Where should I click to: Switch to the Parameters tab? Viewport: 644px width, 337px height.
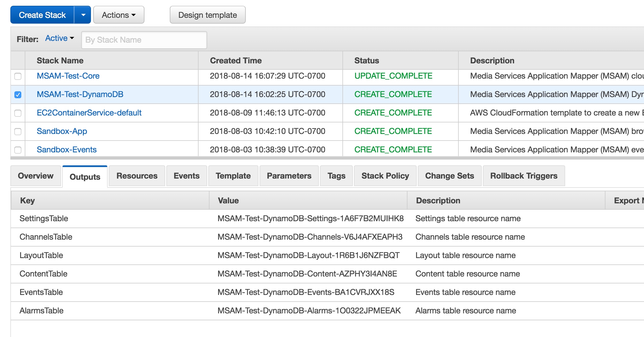click(x=289, y=176)
